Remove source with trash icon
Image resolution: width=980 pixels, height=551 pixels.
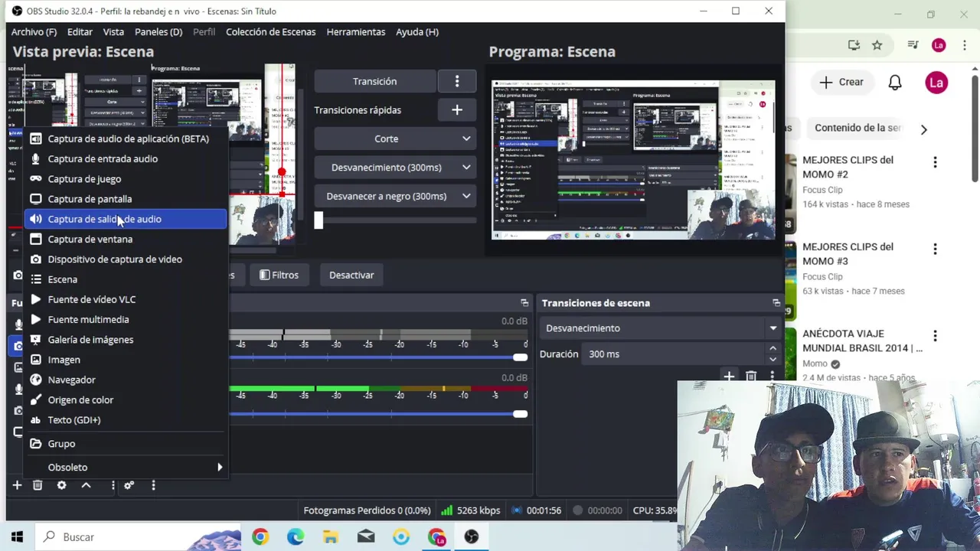click(38, 485)
